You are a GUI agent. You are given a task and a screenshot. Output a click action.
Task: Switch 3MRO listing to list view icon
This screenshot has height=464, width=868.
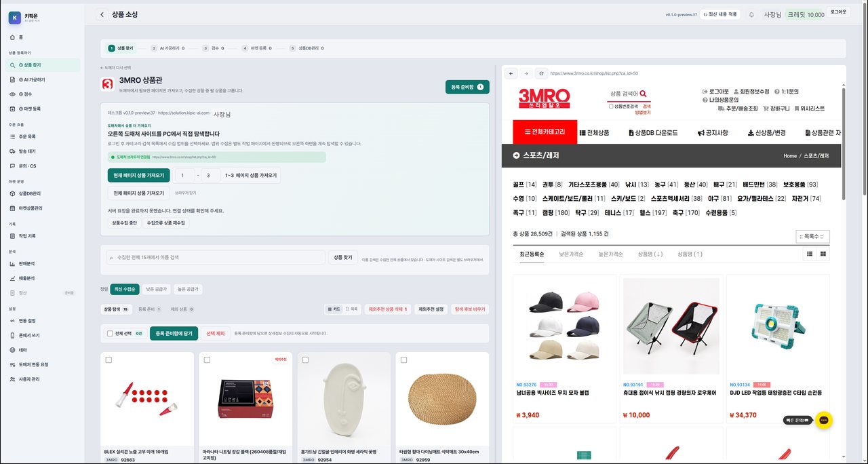809,254
